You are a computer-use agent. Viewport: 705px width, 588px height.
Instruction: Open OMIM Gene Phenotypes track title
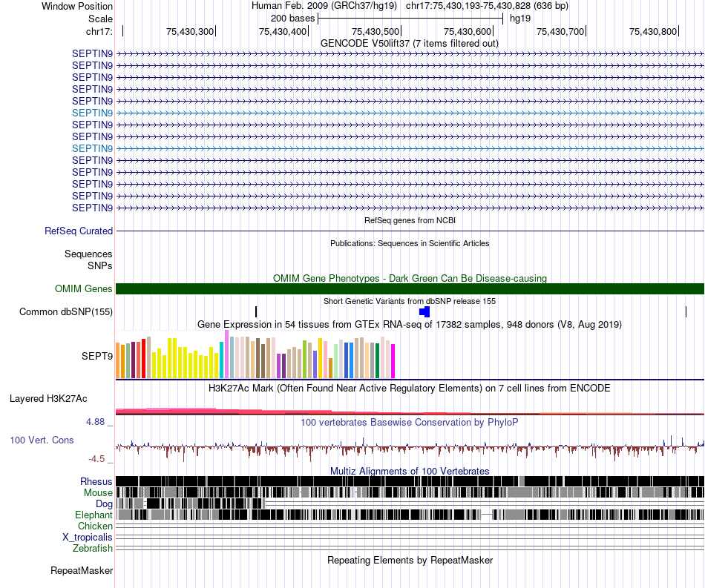410,279
